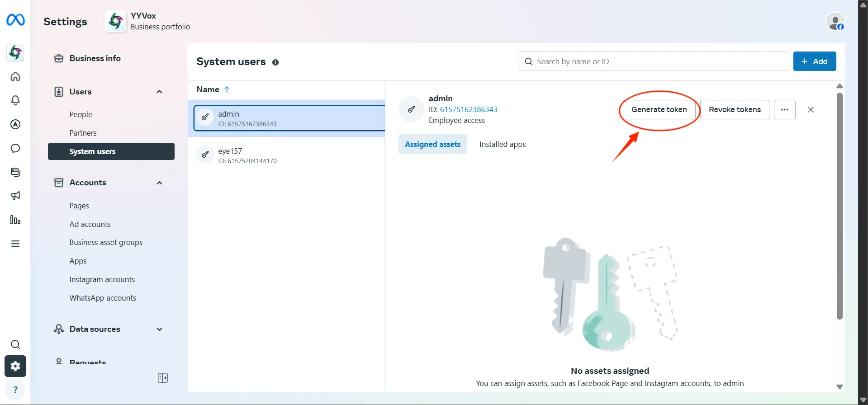Open Business asset groups

click(x=106, y=242)
